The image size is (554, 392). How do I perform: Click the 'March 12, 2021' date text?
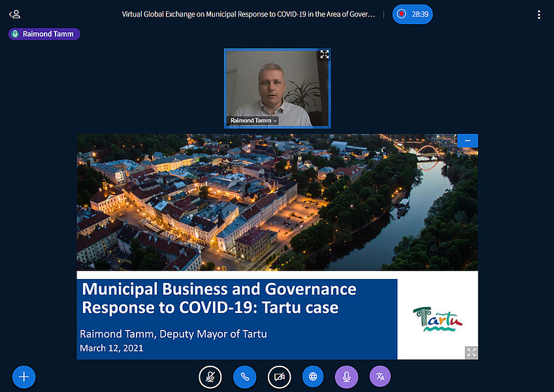pyautogui.click(x=111, y=348)
